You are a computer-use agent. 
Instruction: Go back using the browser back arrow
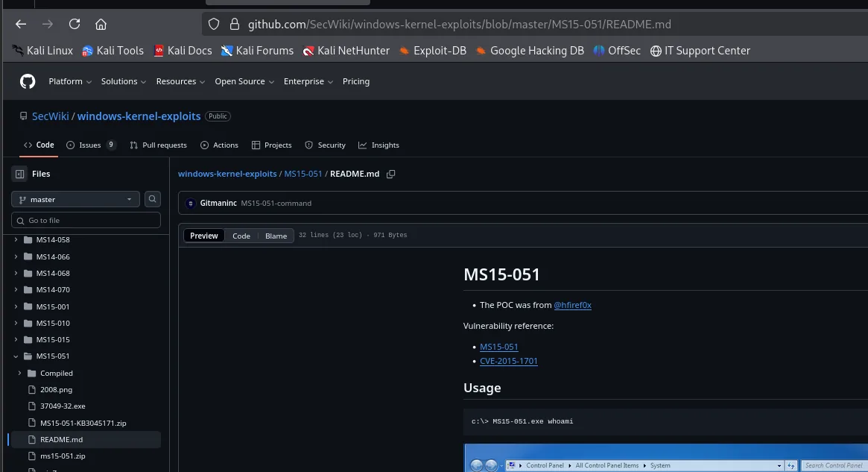(21, 24)
